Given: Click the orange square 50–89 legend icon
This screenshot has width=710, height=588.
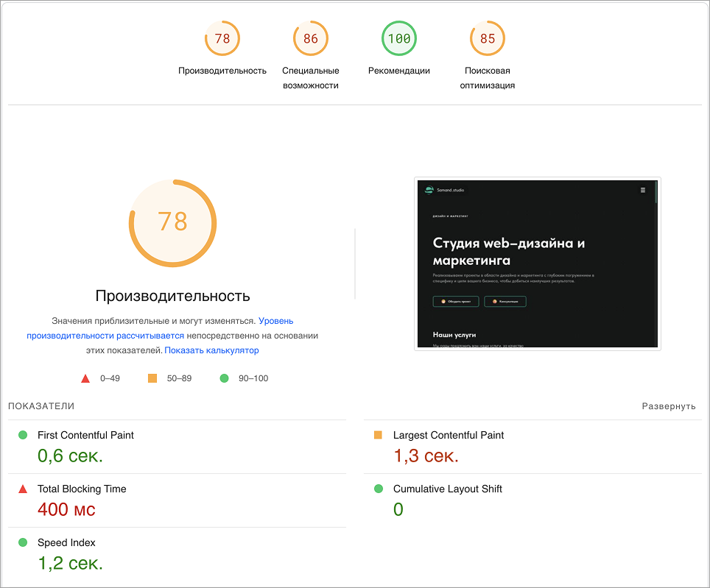Looking at the screenshot, I should point(152,378).
